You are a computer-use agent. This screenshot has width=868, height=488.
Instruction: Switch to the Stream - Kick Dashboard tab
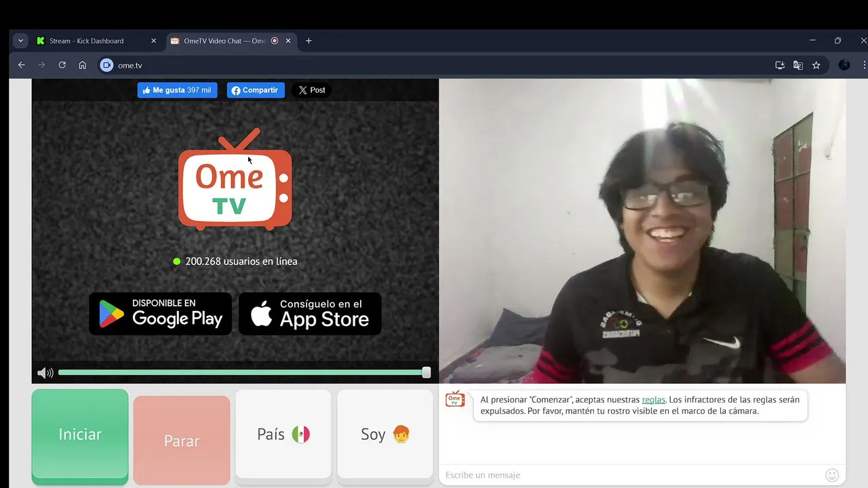[95, 41]
